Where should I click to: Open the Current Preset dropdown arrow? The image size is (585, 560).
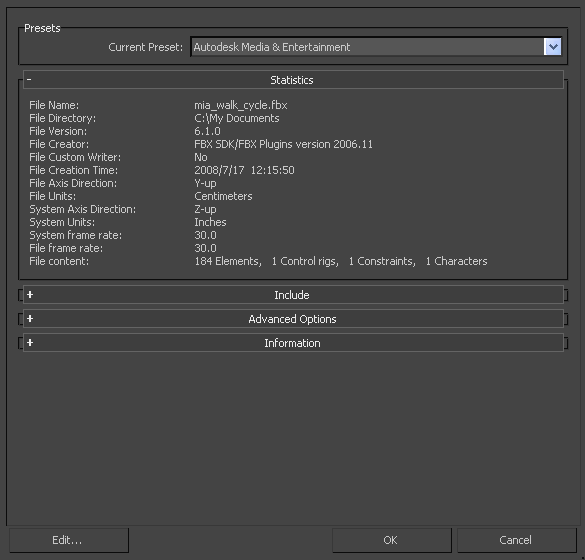(x=553, y=47)
